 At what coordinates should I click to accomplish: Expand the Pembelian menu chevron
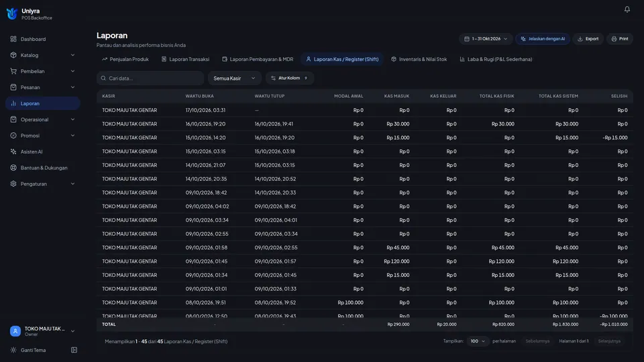coord(72,71)
